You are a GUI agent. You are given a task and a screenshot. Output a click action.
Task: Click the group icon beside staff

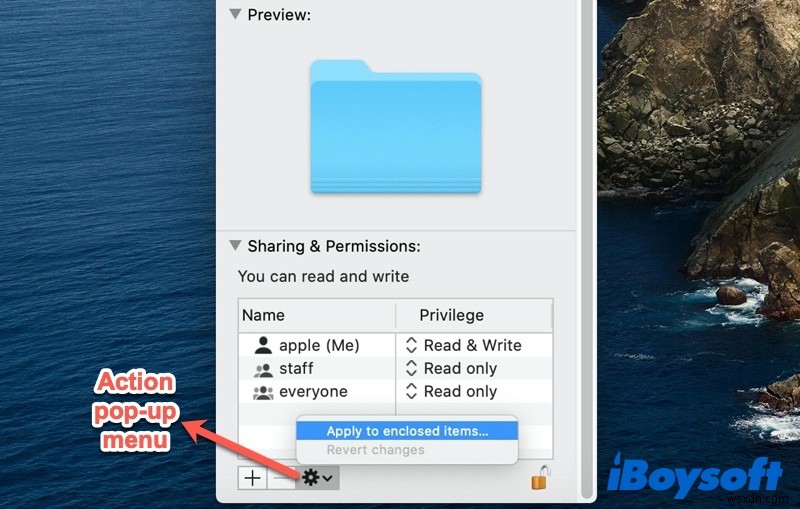pos(263,369)
